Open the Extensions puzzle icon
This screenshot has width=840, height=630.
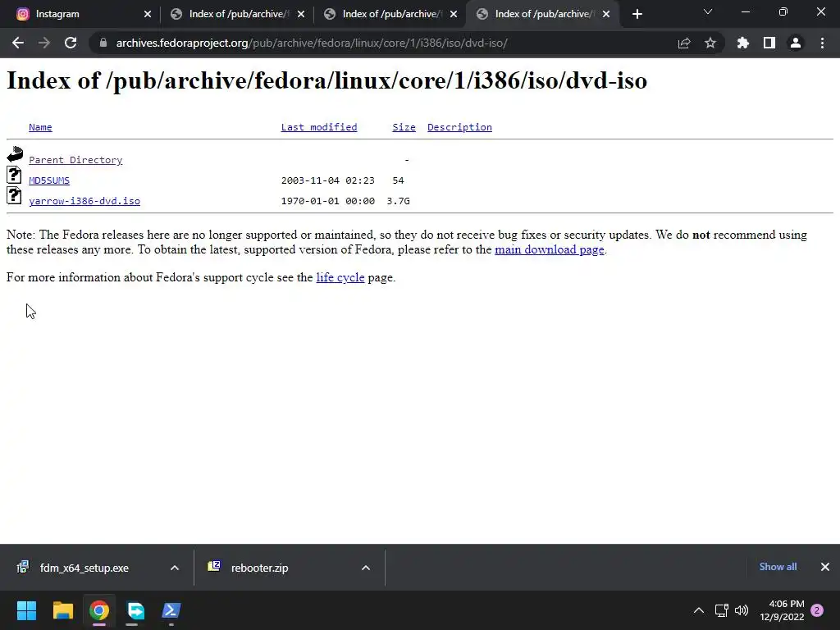[x=743, y=43]
